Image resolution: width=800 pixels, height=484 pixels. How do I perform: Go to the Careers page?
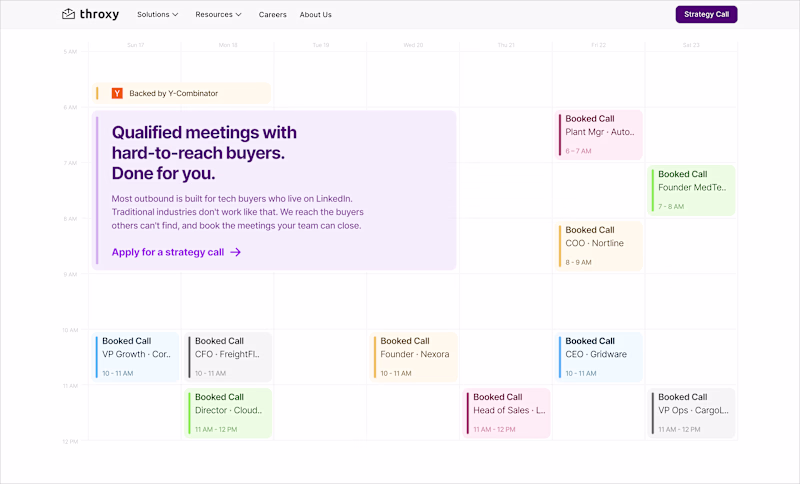point(272,15)
